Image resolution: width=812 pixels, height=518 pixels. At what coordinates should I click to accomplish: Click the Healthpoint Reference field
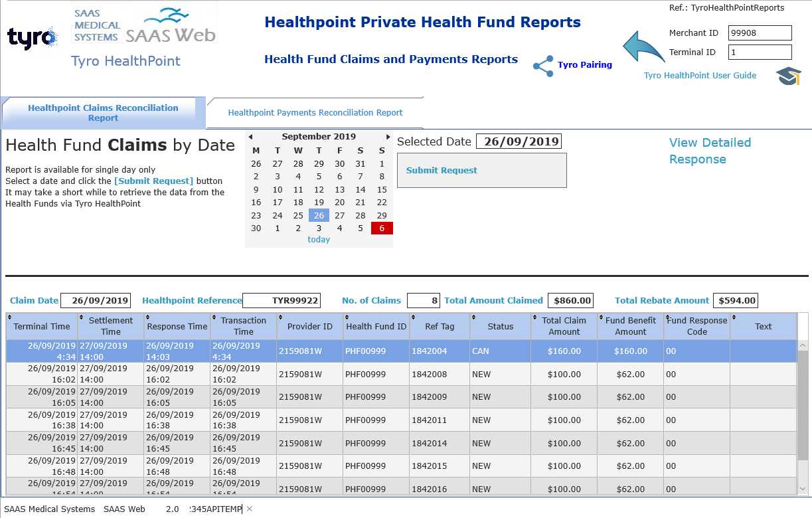pyautogui.click(x=282, y=301)
